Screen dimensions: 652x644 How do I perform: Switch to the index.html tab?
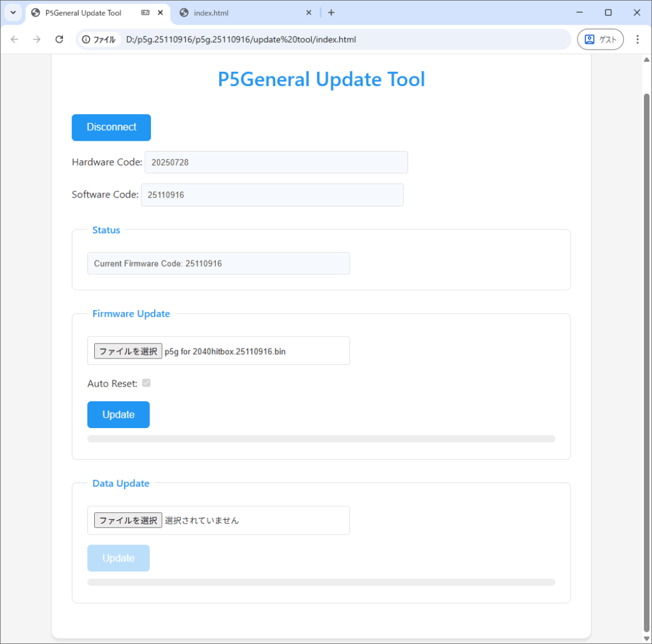[242, 13]
